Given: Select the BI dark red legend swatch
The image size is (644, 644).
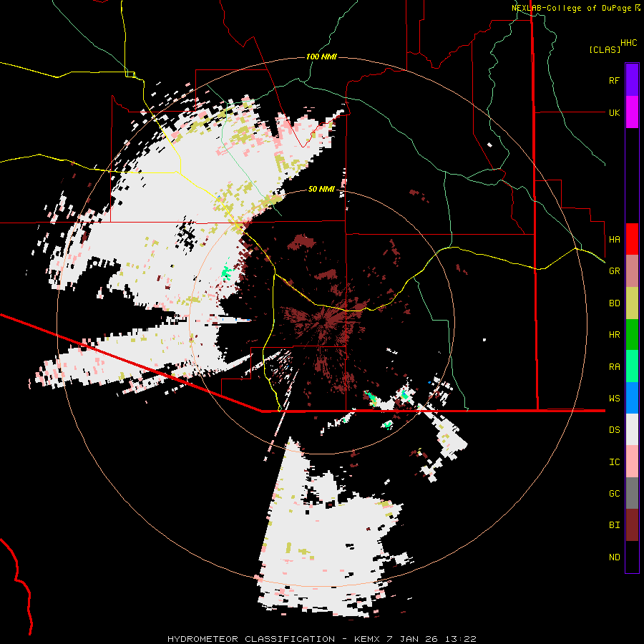Looking at the screenshot, I should (x=632, y=525).
